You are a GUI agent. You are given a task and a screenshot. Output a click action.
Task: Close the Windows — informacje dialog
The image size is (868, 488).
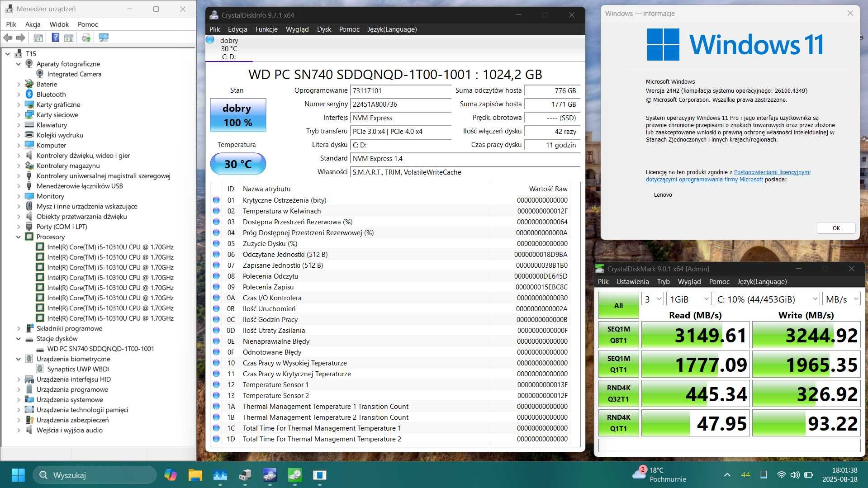(850, 14)
